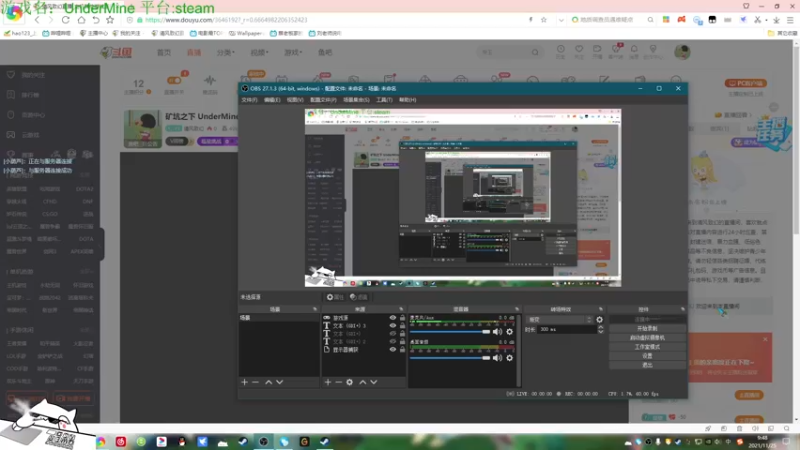Open the 直播 tab on the Douyu page
This screenshot has width=800, height=450.
point(194,53)
